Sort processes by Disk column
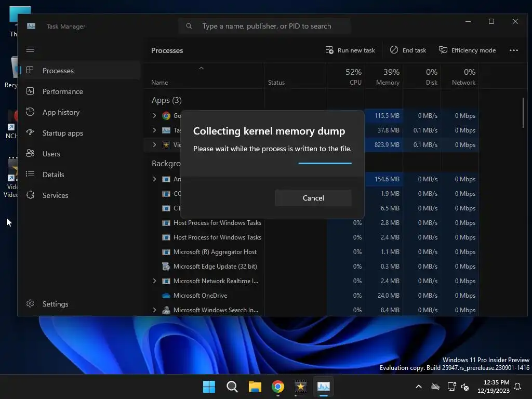Screen dimensions: 532x399 point(422,76)
